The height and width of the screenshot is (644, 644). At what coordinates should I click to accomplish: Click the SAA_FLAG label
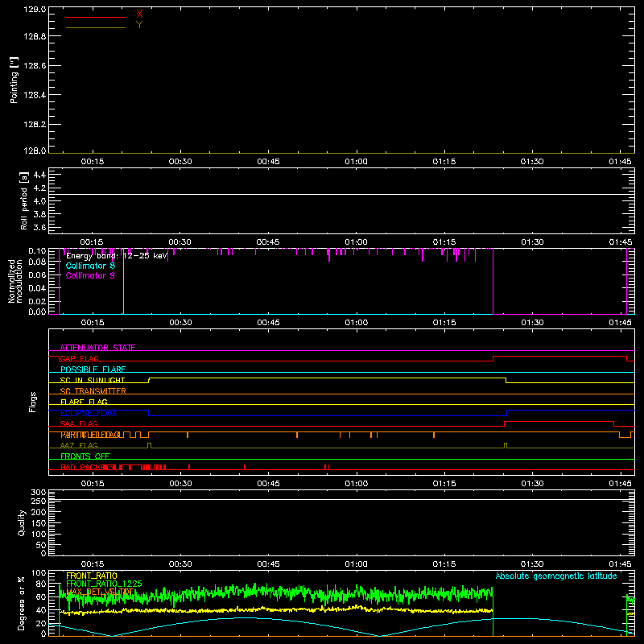point(79,424)
